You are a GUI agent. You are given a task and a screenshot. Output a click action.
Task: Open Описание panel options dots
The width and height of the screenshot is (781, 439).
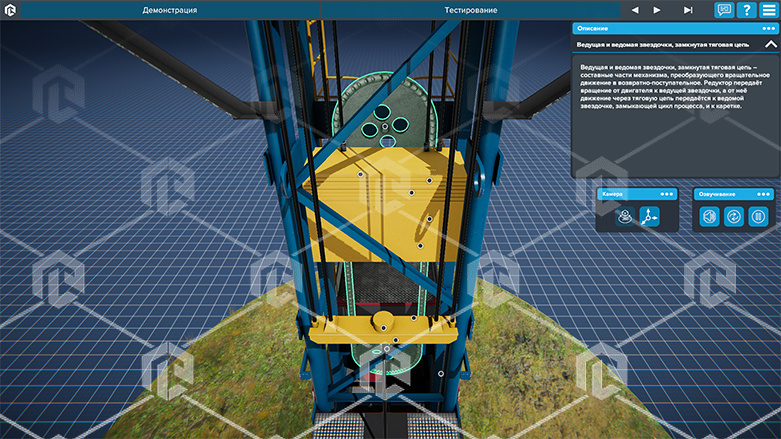click(x=768, y=28)
